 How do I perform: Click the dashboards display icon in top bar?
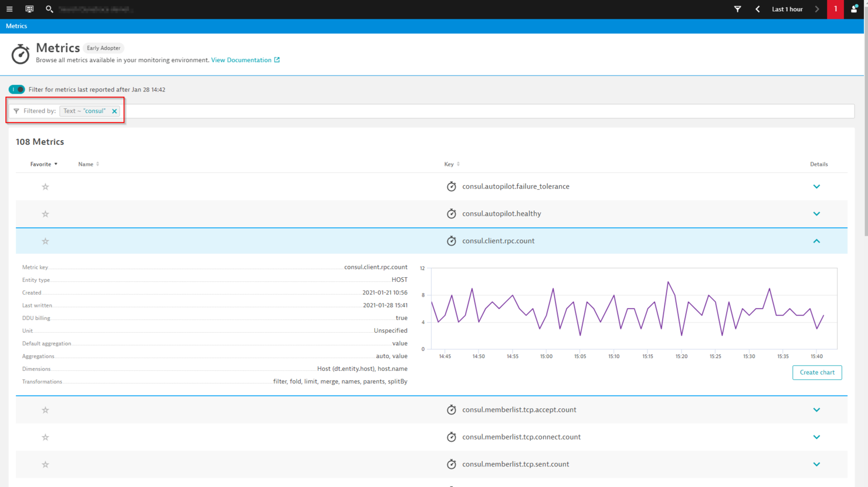(29, 9)
